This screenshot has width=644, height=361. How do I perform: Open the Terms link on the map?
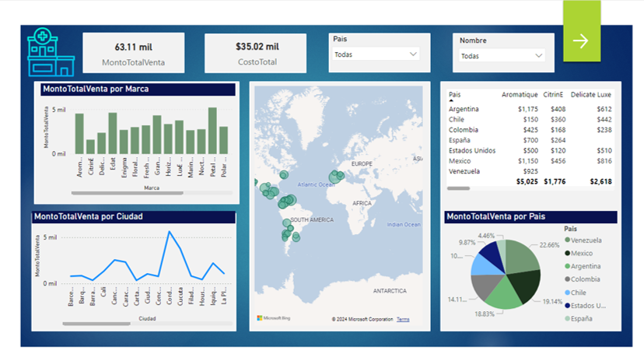click(403, 320)
